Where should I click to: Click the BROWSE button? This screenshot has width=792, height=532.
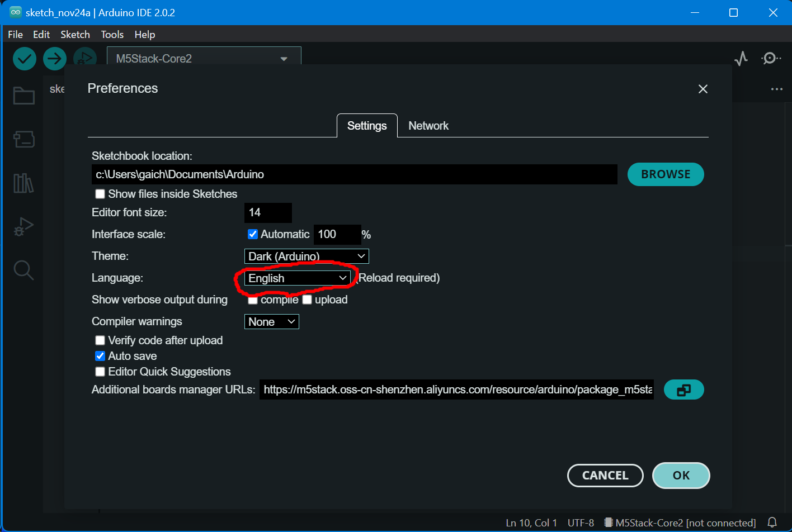pos(666,174)
